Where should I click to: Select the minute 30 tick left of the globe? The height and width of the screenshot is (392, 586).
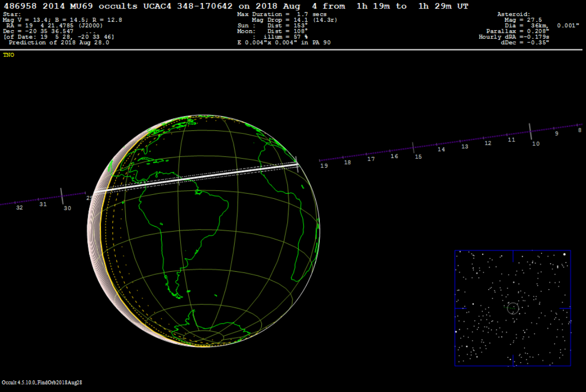(x=62, y=196)
